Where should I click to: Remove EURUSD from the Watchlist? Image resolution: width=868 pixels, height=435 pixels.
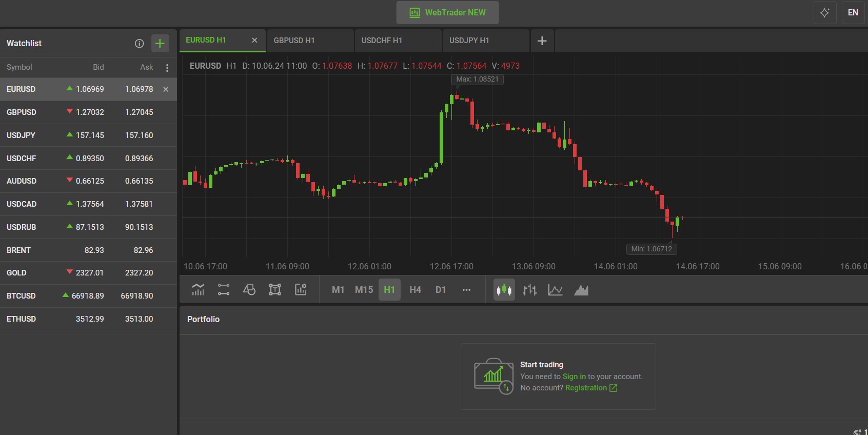[x=166, y=89]
